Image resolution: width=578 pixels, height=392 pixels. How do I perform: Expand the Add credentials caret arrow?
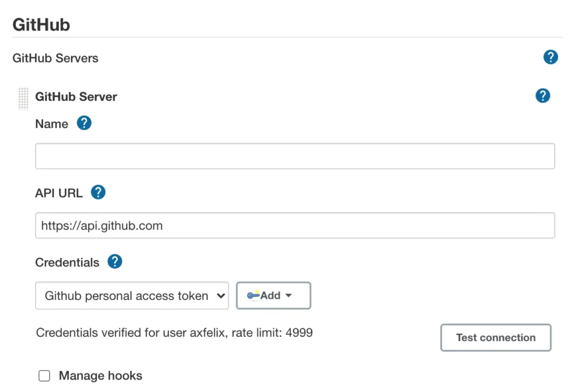point(288,296)
